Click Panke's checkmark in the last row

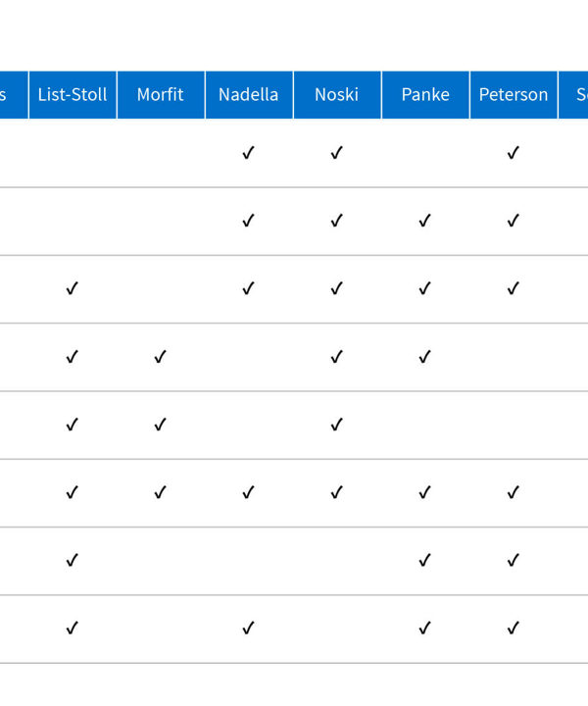(x=424, y=629)
